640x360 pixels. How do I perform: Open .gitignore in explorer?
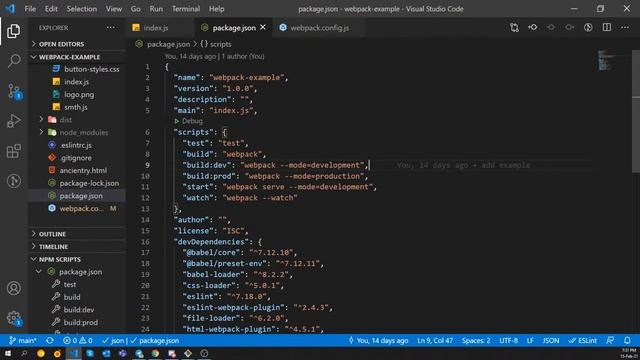[x=76, y=158]
